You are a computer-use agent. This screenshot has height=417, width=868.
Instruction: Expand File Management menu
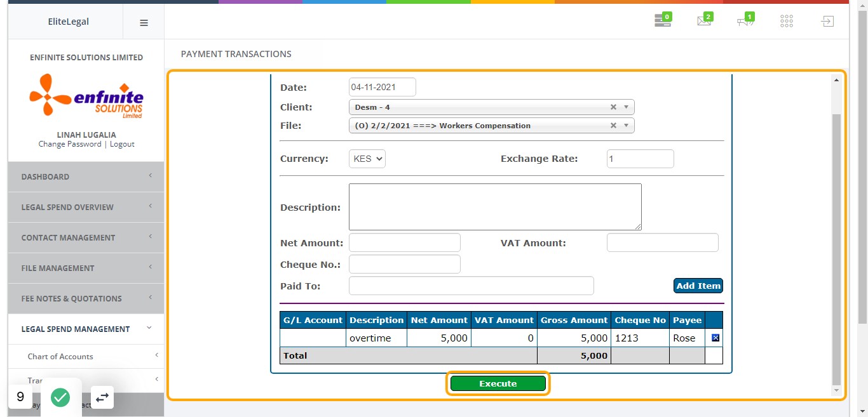coord(86,268)
